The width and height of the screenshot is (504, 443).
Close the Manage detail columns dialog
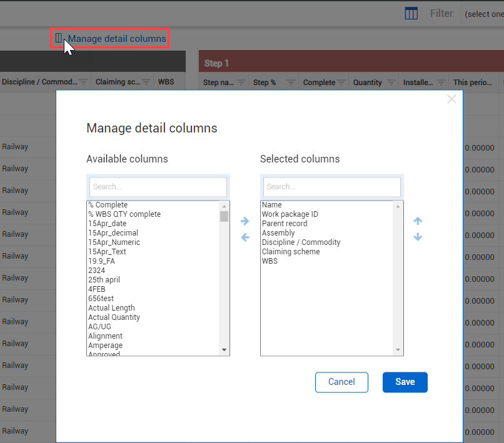coord(451,99)
